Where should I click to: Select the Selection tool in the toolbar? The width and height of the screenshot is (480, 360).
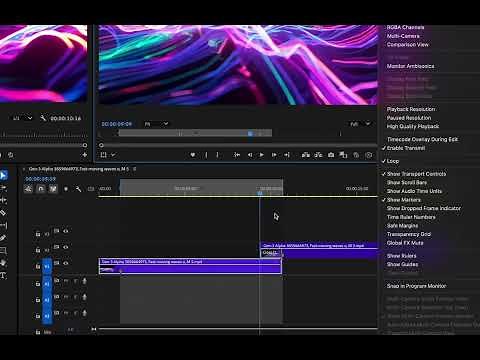(x=3, y=175)
